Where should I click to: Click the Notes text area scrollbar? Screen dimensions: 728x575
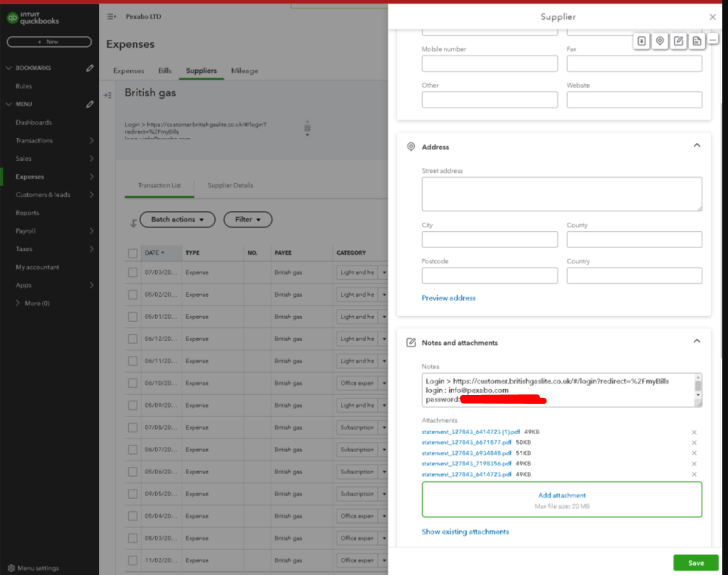tap(698, 386)
